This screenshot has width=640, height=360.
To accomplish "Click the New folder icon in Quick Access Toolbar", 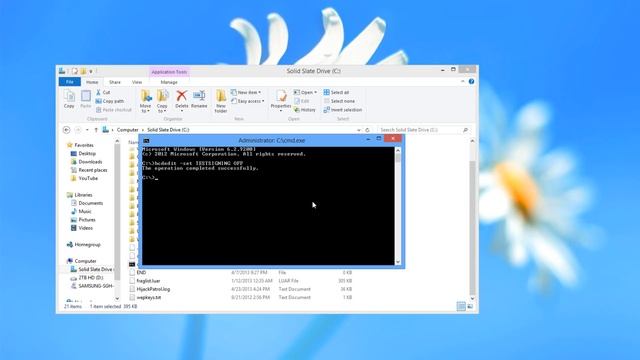I will click(x=83, y=71).
